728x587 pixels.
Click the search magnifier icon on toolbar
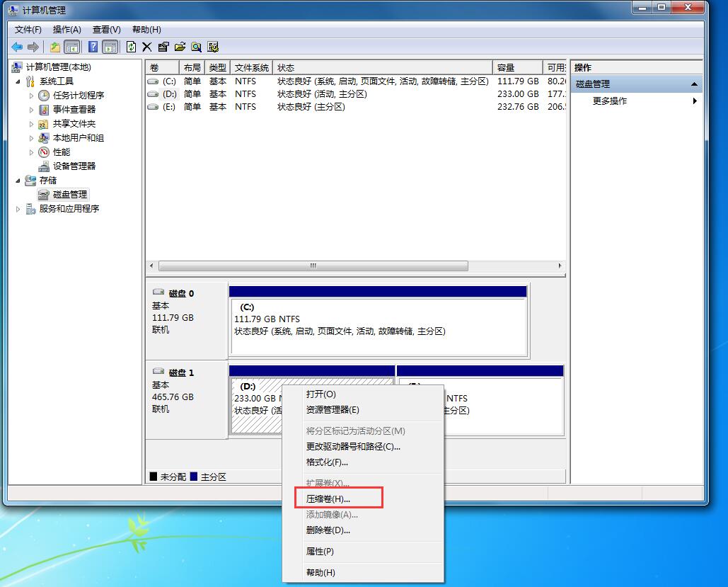tap(196, 47)
